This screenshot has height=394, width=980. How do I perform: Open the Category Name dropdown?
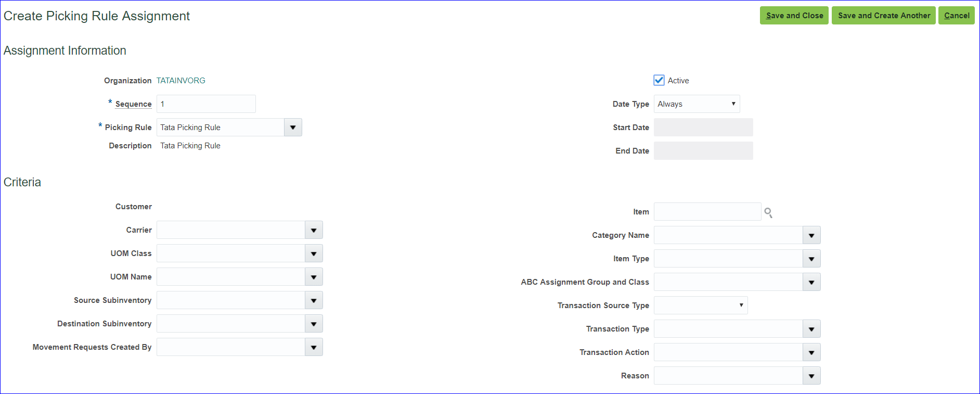click(x=811, y=235)
